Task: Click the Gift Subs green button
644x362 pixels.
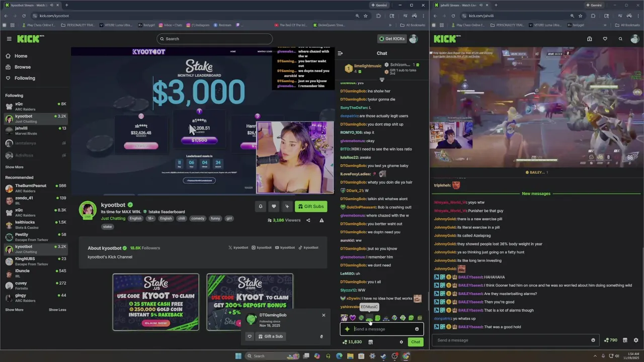Action: [x=311, y=206]
